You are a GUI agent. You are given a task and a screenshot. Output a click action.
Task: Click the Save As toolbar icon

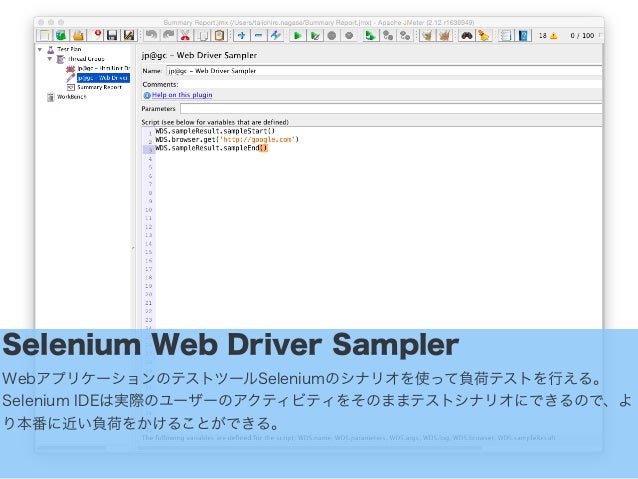(x=129, y=36)
